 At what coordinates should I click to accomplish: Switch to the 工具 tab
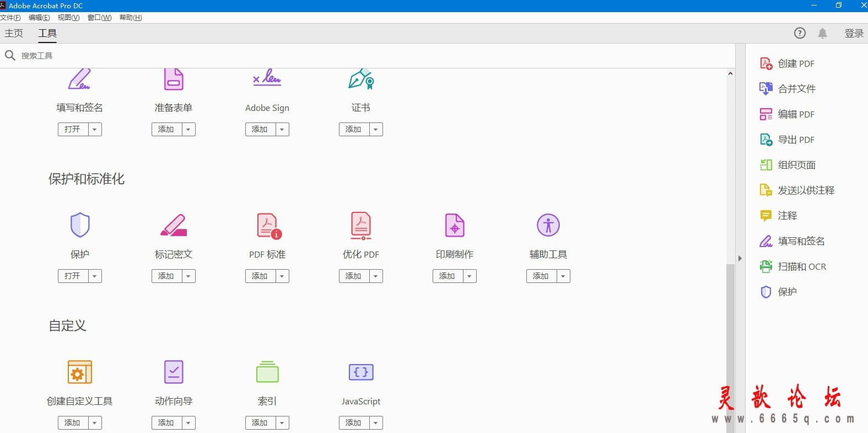(x=47, y=33)
